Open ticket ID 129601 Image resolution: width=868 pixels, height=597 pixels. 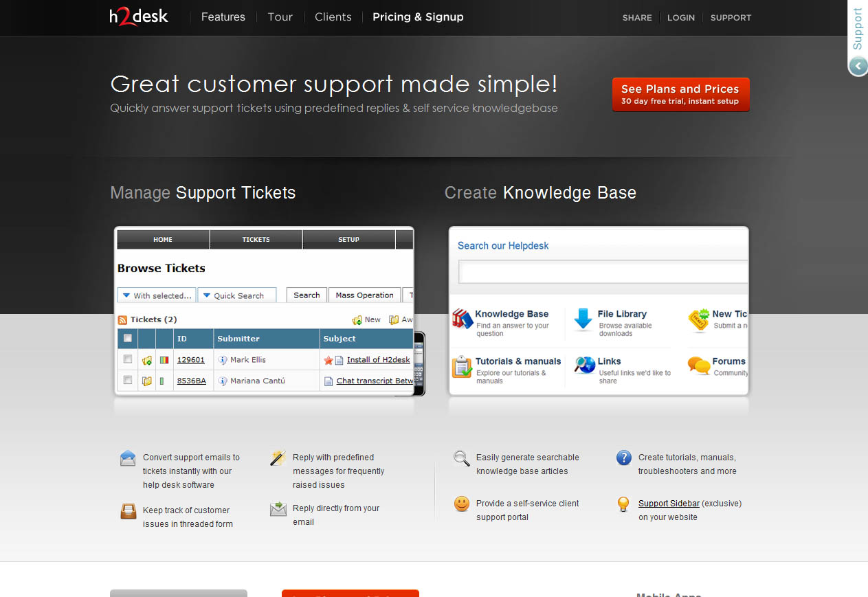tap(191, 360)
